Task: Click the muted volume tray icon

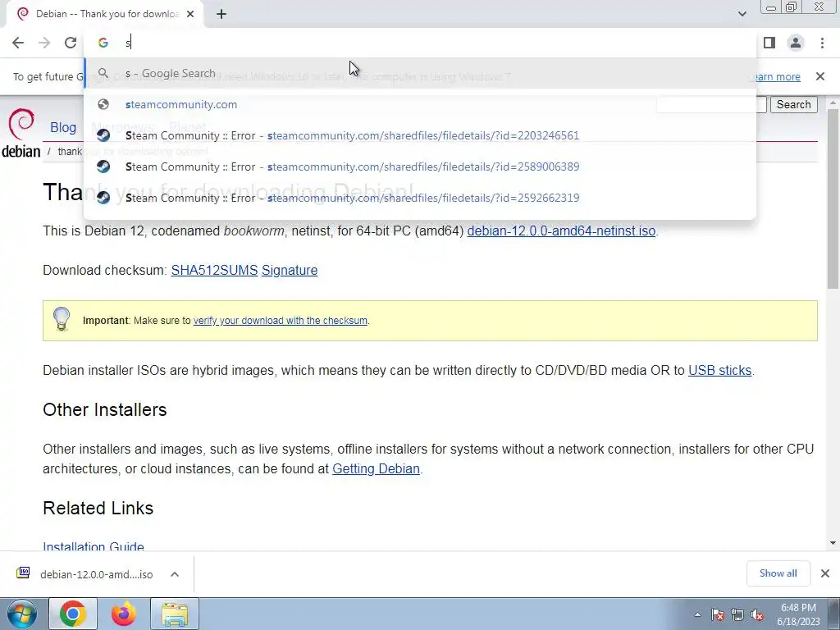Action: [757, 614]
